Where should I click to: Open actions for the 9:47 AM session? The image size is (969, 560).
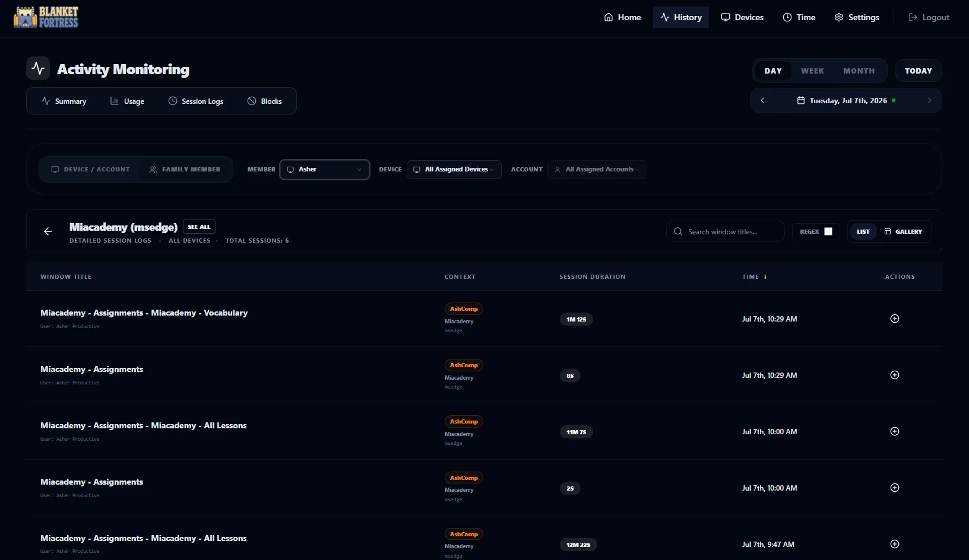pos(895,544)
